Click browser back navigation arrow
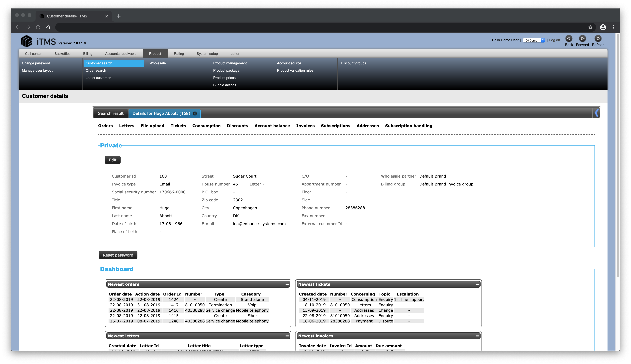 (x=17, y=27)
